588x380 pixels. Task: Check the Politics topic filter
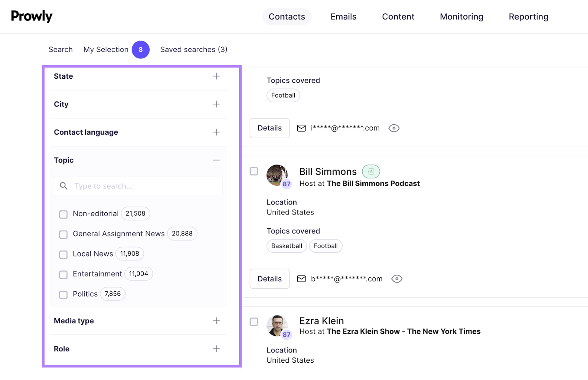(63, 294)
